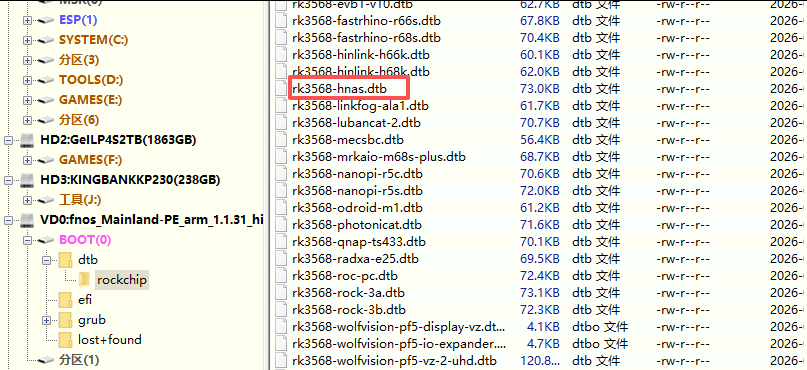Collapse the dtb folder node
Viewport: 807px width, 370px height.
47,260
